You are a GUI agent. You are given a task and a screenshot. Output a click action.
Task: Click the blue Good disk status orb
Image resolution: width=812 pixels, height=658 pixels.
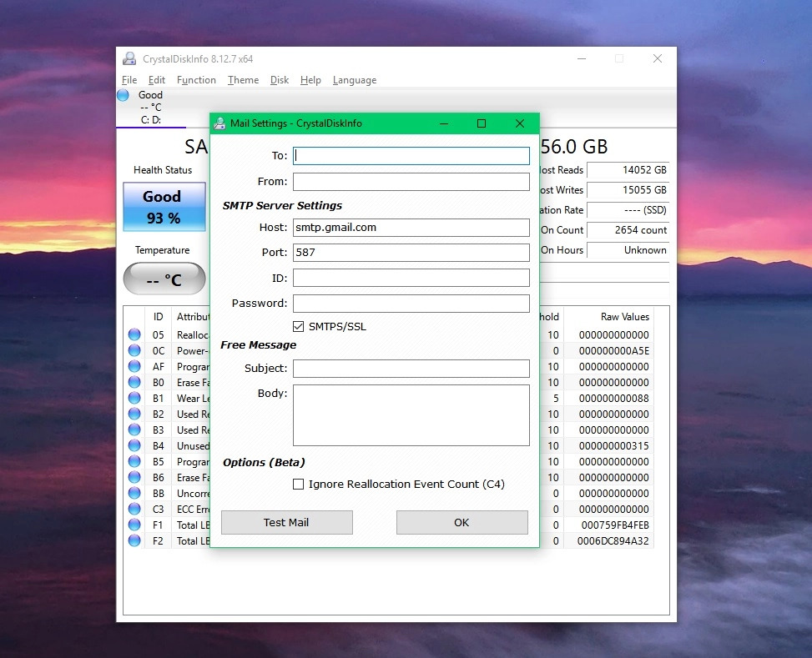[123, 95]
